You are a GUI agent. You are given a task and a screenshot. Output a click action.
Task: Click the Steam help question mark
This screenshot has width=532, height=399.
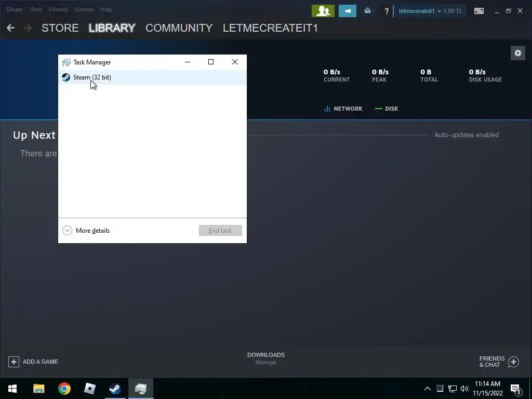coord(386,11)
